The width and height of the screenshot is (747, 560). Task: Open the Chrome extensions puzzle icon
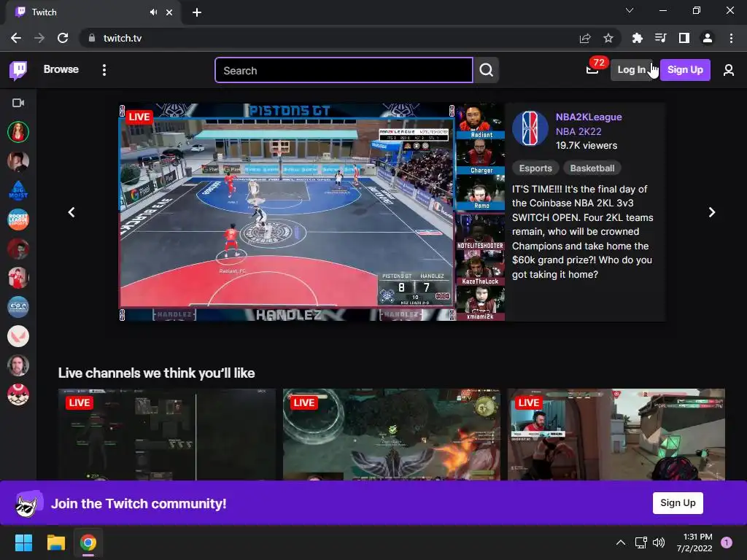(x=637, y=38)
